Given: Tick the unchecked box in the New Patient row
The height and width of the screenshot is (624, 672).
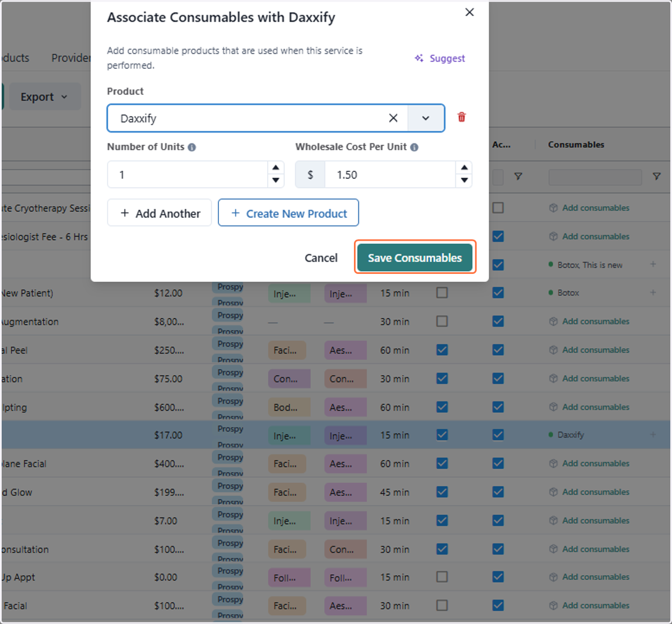Looking at the screenshot, I should (x=442, y=292).
